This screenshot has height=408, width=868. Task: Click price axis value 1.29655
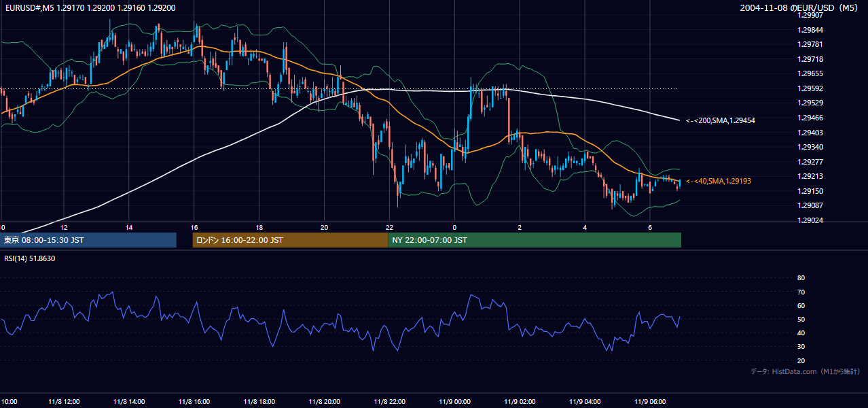click(810, 73)
